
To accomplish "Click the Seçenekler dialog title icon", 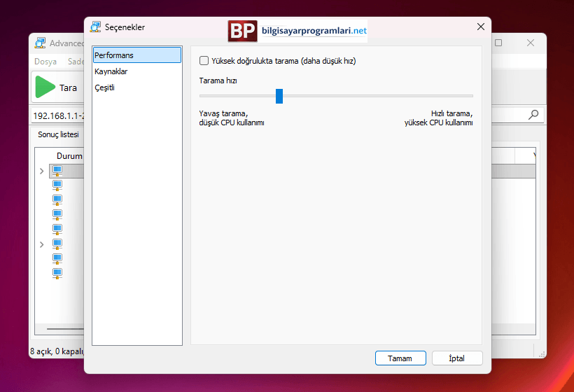I will [x=95, y=27].
